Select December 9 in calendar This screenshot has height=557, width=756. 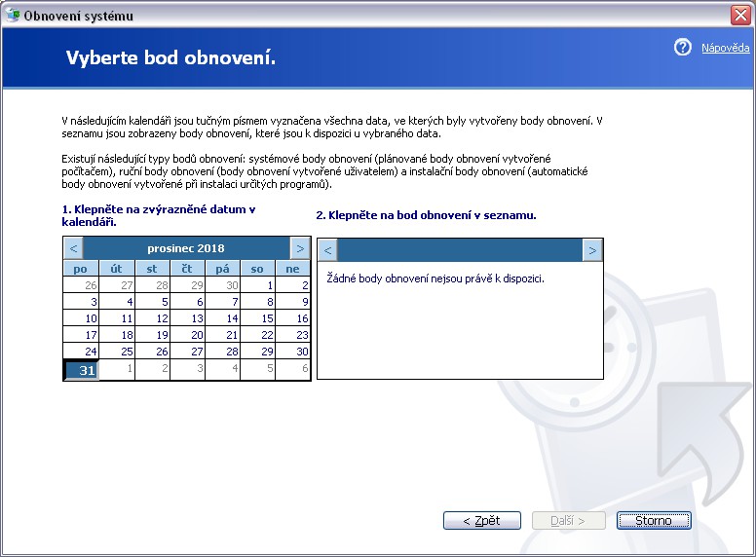[293, 302]
